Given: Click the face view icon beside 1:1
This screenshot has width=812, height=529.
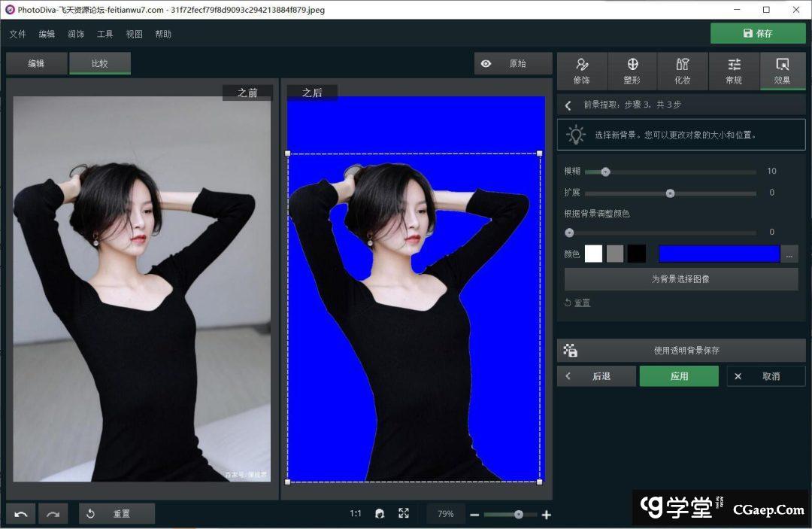Looking at the screenshot, I should coord(380,514).
